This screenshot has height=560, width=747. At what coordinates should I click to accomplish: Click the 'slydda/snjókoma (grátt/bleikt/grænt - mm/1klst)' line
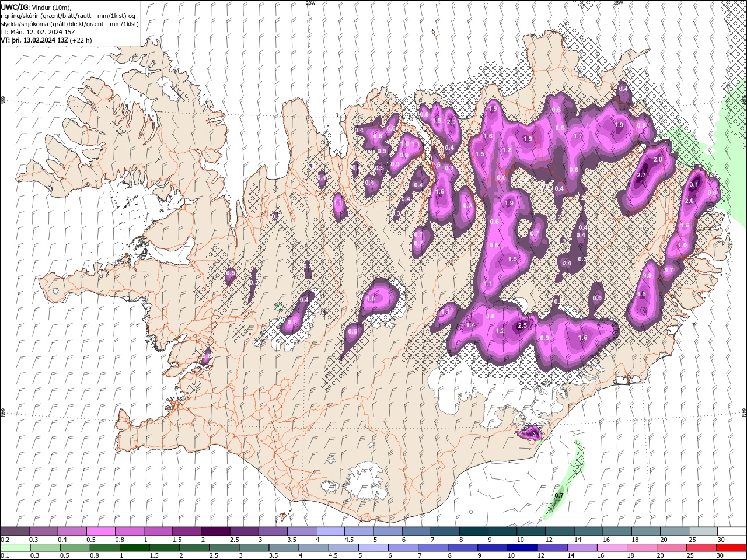click(x=69, y=24)
